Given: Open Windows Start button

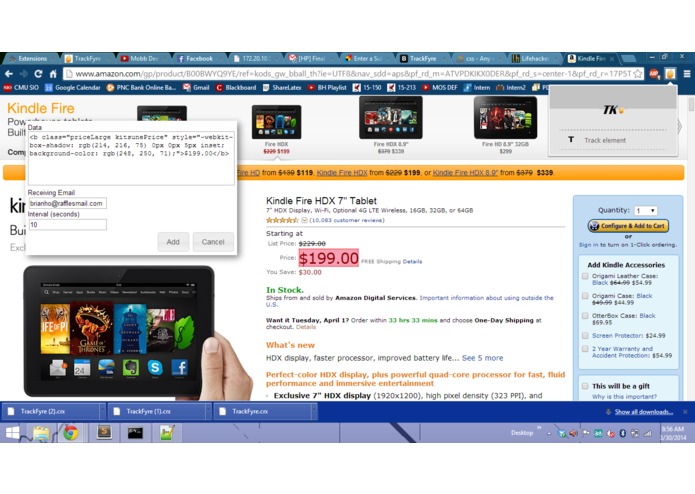Looking at the screenshot, I should [x=12, y=432].
